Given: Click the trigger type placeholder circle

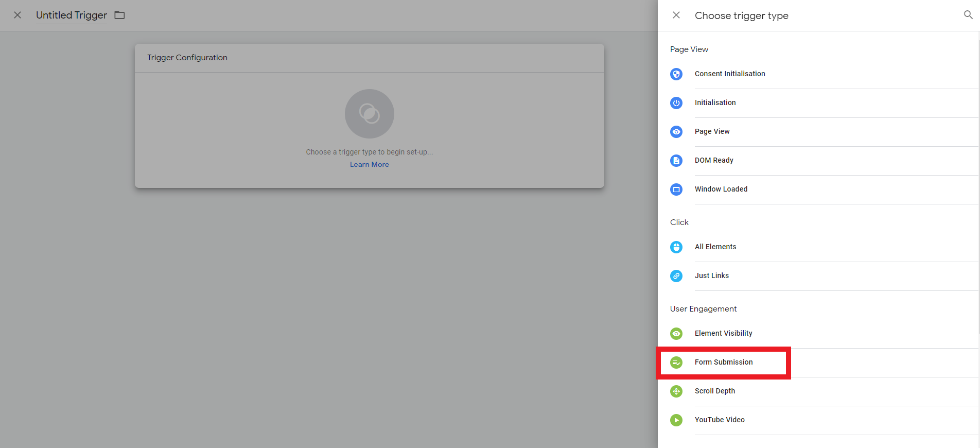Looking at the screenshot, I should (x=369, y=114).
